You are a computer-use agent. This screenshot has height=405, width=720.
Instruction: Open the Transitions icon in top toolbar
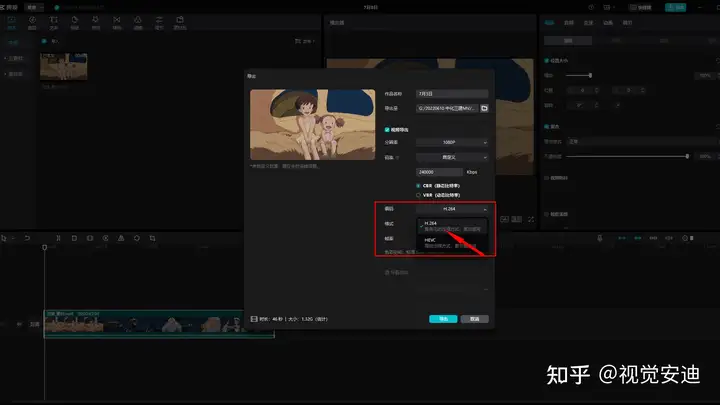(x=117, y=22)
